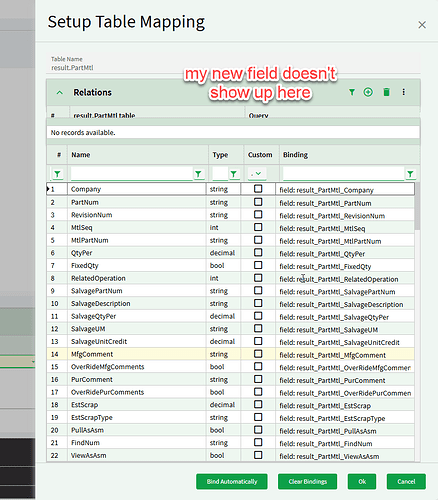Click filter icon in row number column
Viewport: 438px width, 500px height.
[x=57, y=174]
